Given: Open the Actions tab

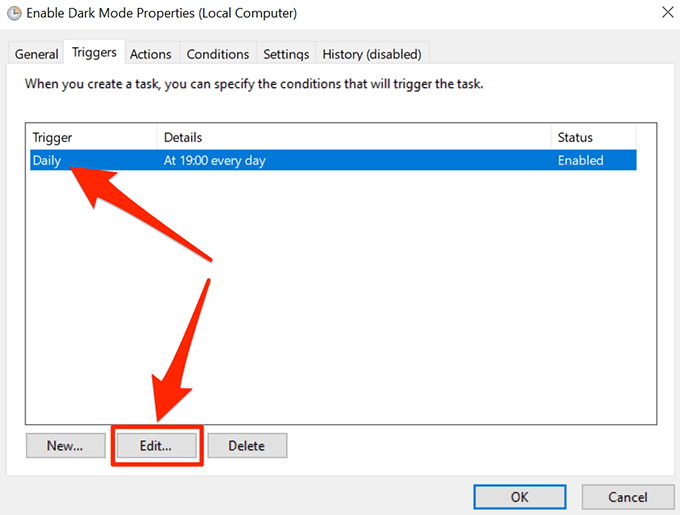Looking at the screenshot, I should coord(151,54).
